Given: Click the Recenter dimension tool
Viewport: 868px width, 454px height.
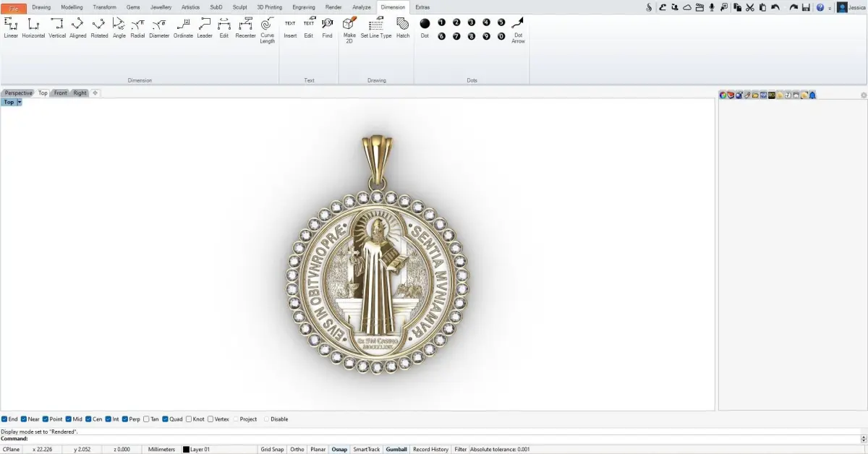Looking at the screenshot, I should 246,27.
